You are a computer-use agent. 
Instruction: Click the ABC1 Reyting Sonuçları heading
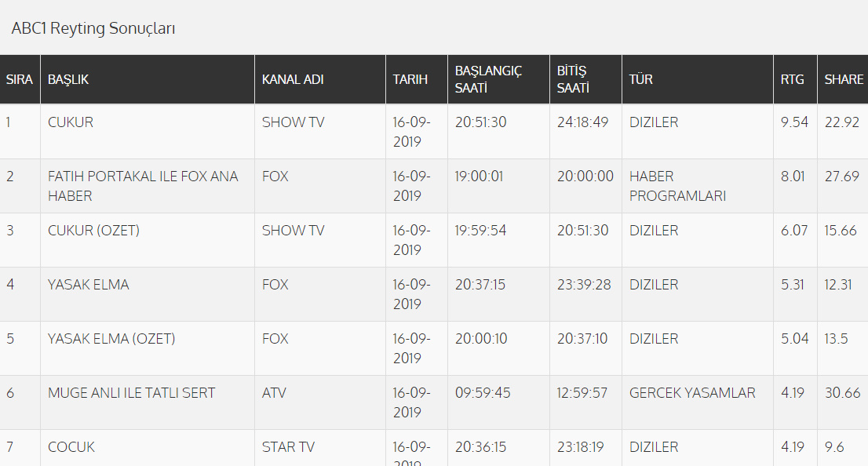click(93, 29)
